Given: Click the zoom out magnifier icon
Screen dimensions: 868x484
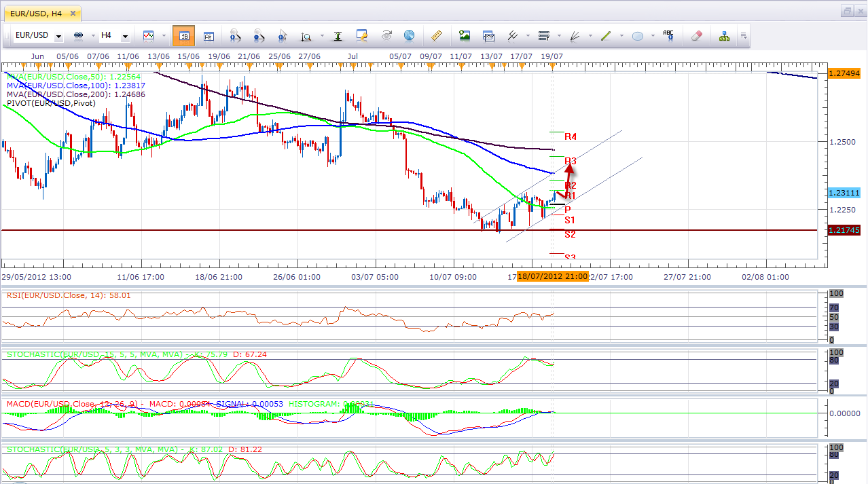Looking at the screenshot, I should 259,36.
